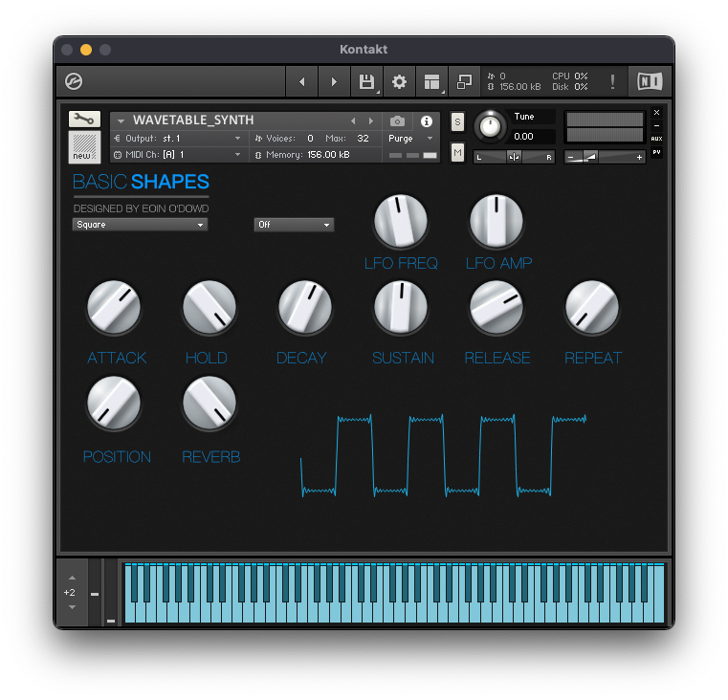Open options via the gear icon
728x700 pixels.
[399, 81]
